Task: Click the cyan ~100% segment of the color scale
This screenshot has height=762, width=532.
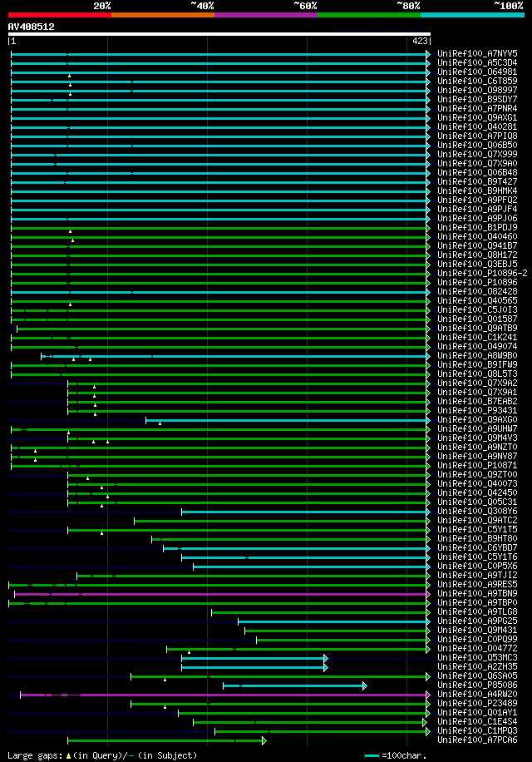Action: (x=472, y=15)
